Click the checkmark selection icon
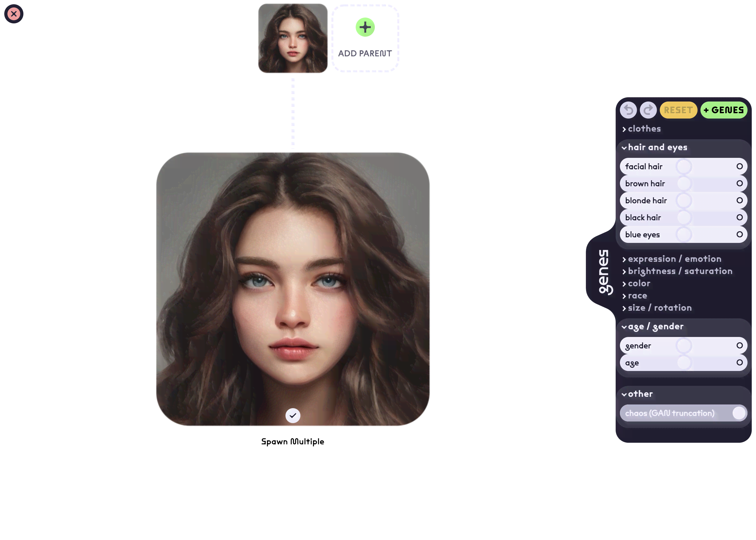 (292, 415)
